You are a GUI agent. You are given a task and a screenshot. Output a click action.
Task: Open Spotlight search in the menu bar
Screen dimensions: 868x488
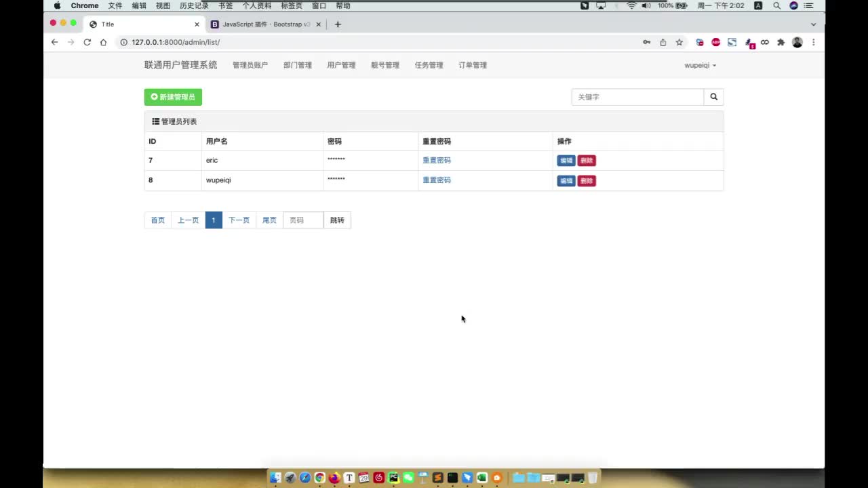776,5
